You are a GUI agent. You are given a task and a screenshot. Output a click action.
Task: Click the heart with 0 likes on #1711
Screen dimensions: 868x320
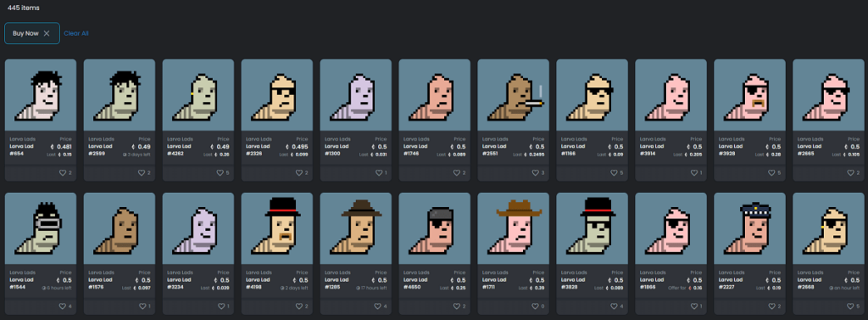pyautogui.click(x=536, y=306)
